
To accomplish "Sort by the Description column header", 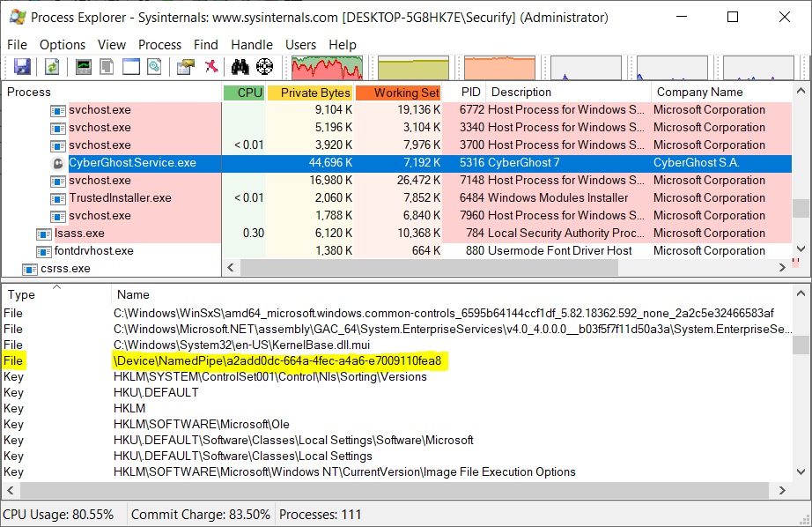I will (x=569, y=93).
